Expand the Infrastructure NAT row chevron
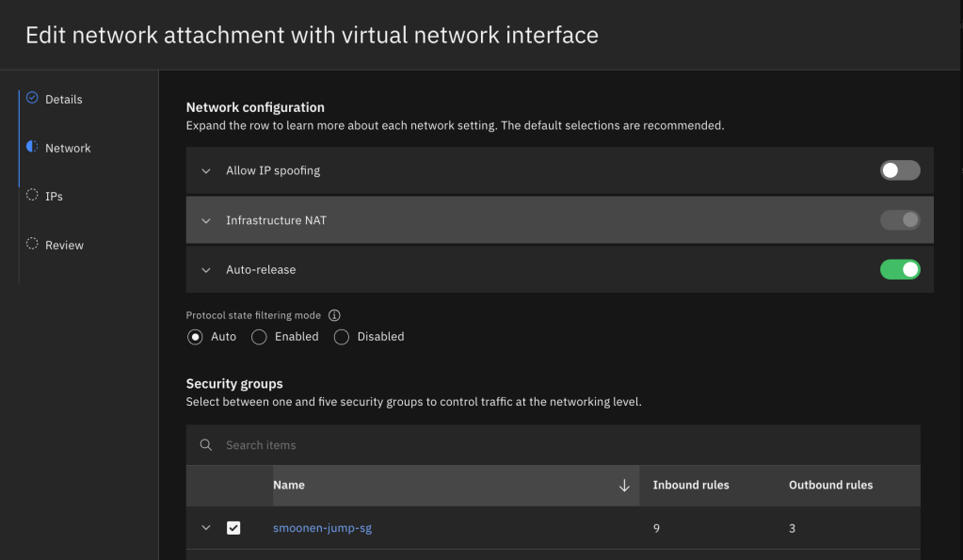This screenshot has width=963, height=560. 206,221
